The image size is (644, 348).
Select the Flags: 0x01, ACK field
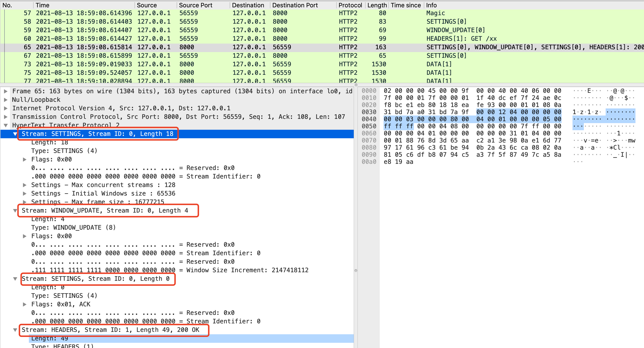[61, 304]
